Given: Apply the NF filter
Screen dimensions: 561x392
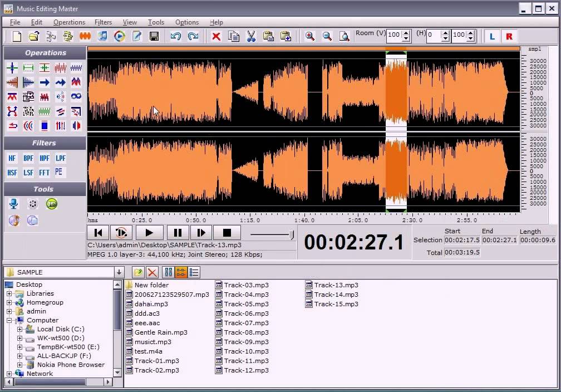Looking at the screenshot, I should (12, 158).
